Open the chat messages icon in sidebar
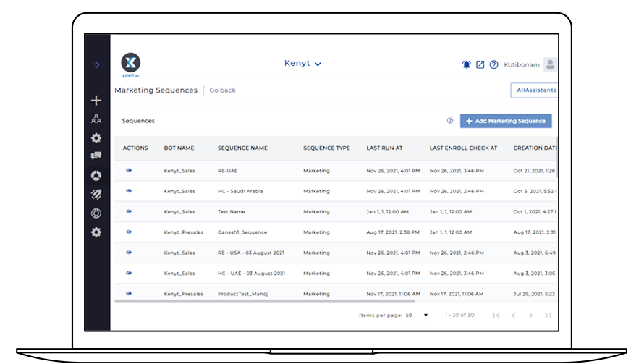Screen dimensions: 644x364 tap(96, 156)
